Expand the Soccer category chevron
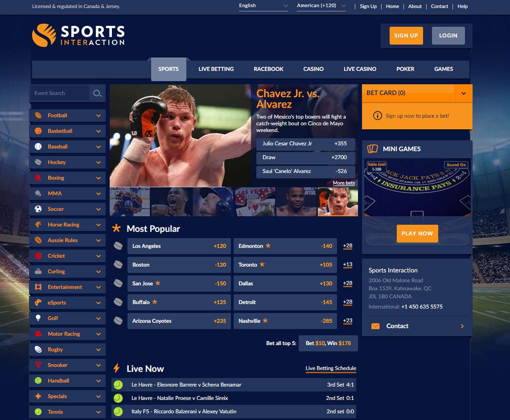Viewport: 510px width, 420px height. [x=99, y=209]
